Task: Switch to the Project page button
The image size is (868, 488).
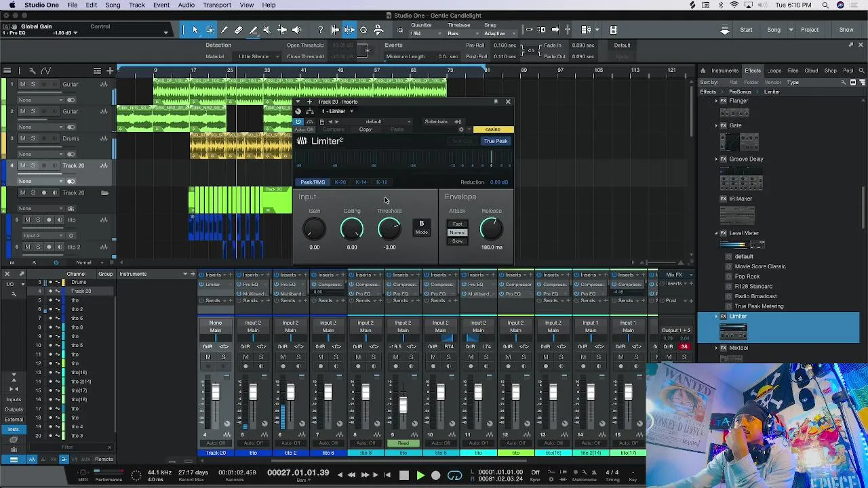Action: tap(810, 30)
